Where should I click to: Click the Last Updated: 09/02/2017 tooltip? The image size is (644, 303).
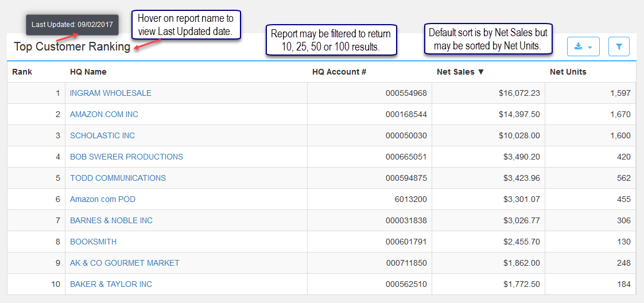(72, 25)
